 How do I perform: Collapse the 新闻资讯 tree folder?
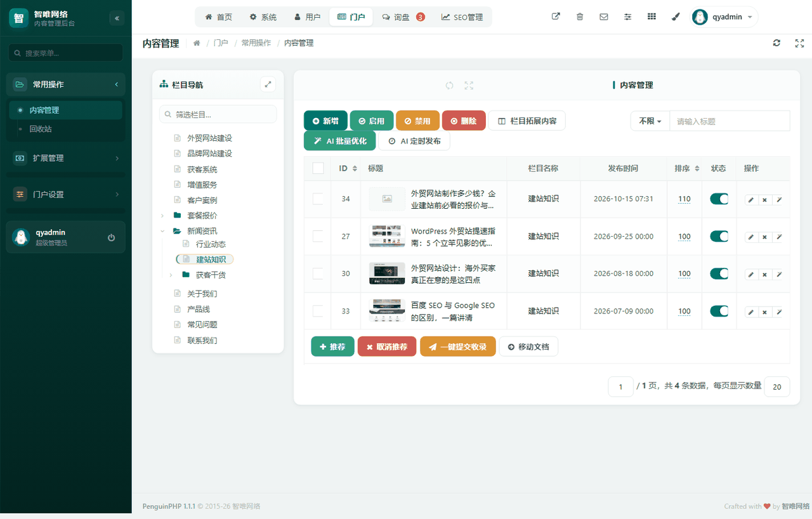[x=163, y=231]
